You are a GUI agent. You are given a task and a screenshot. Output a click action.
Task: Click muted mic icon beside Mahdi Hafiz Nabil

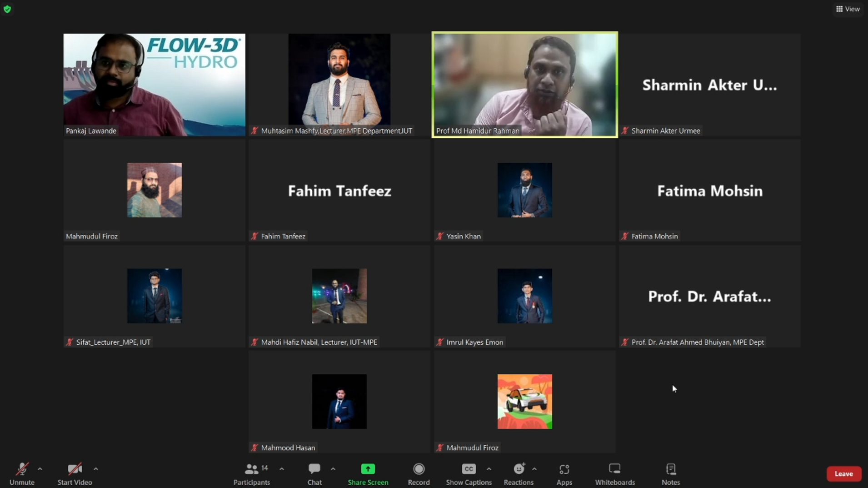(254, 342)
